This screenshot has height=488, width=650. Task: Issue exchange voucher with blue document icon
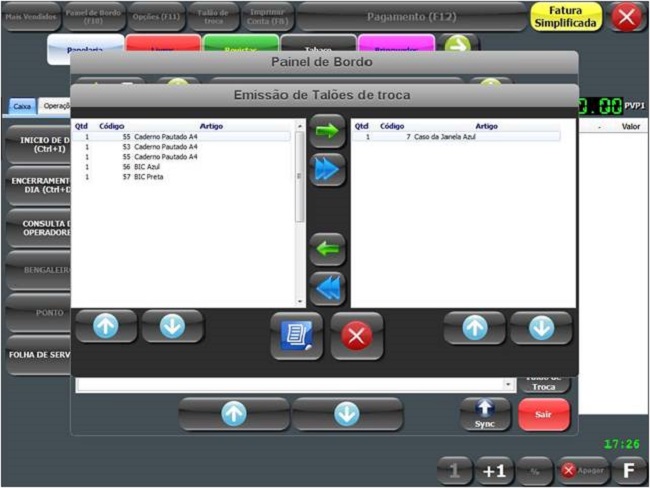click(x=297, y=335)
